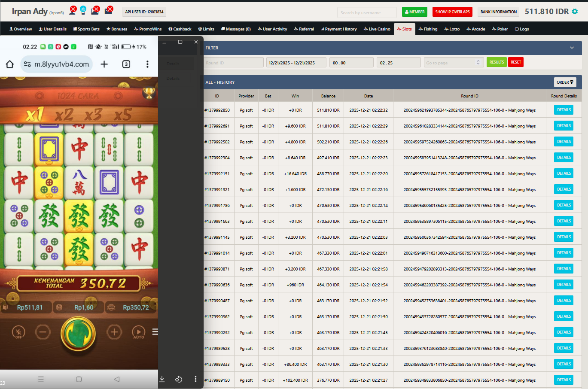Tap the gold trophy icon in game

(x=149, y=92)
